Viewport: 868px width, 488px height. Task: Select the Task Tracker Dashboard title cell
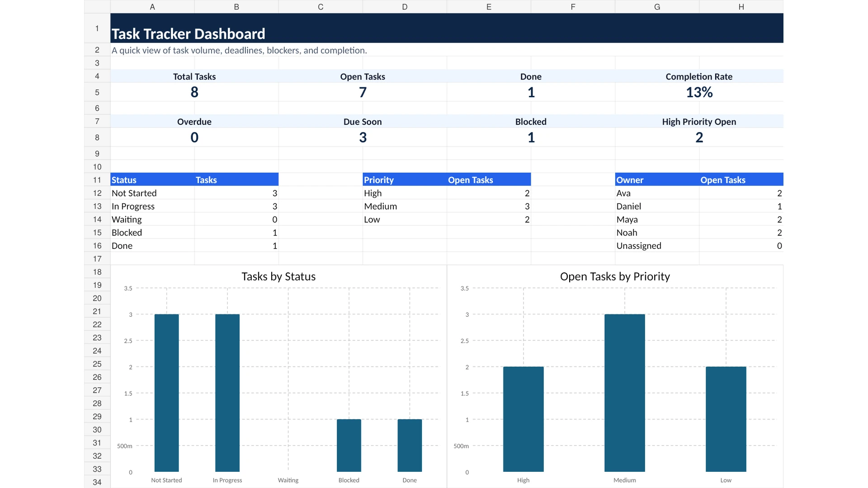pos(447,28)
